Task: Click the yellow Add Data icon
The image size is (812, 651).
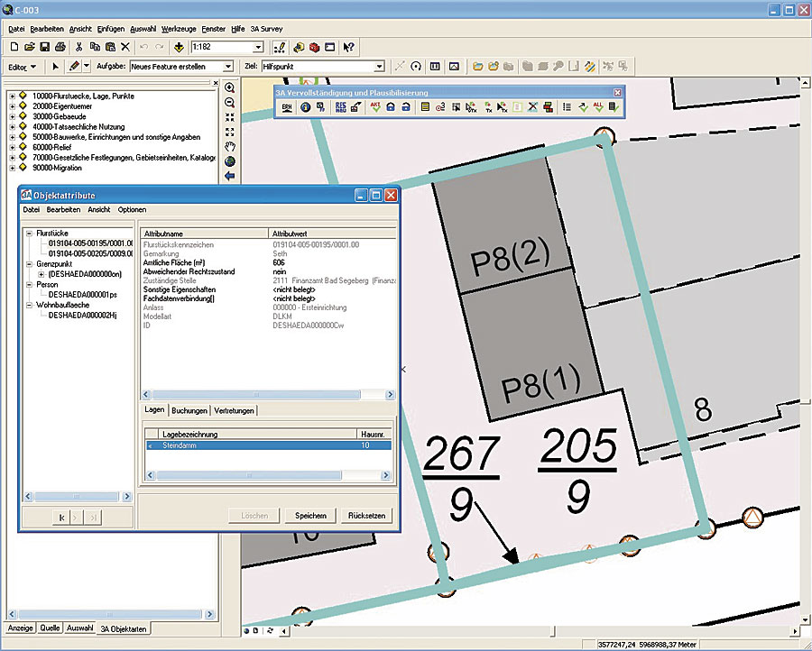Action: point(179,47)
